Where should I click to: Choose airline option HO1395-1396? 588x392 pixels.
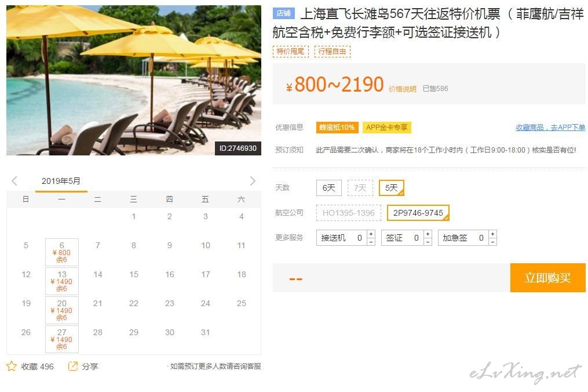(349, 213)
